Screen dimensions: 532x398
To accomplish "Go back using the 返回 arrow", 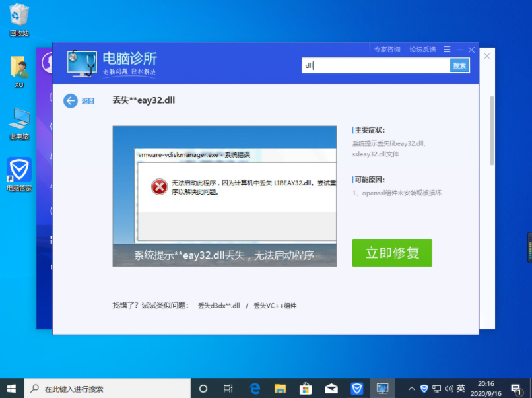I will coord(71,100).
